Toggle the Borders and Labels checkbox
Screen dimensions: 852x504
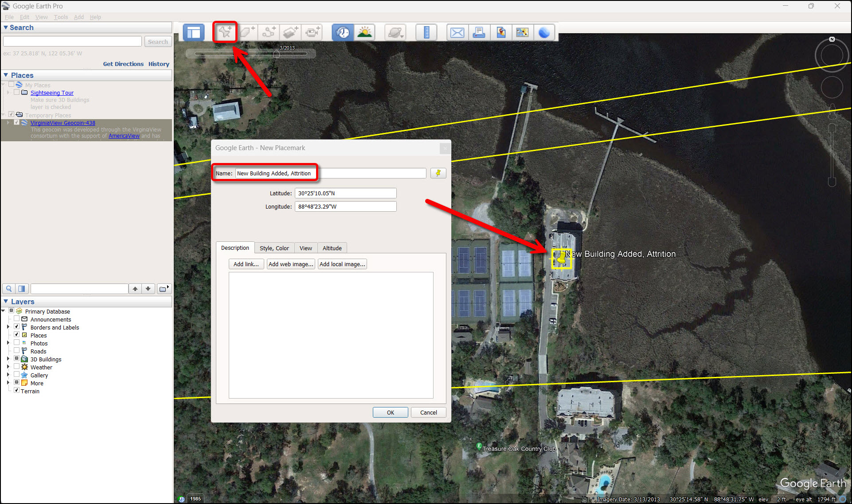pos(16,327)
